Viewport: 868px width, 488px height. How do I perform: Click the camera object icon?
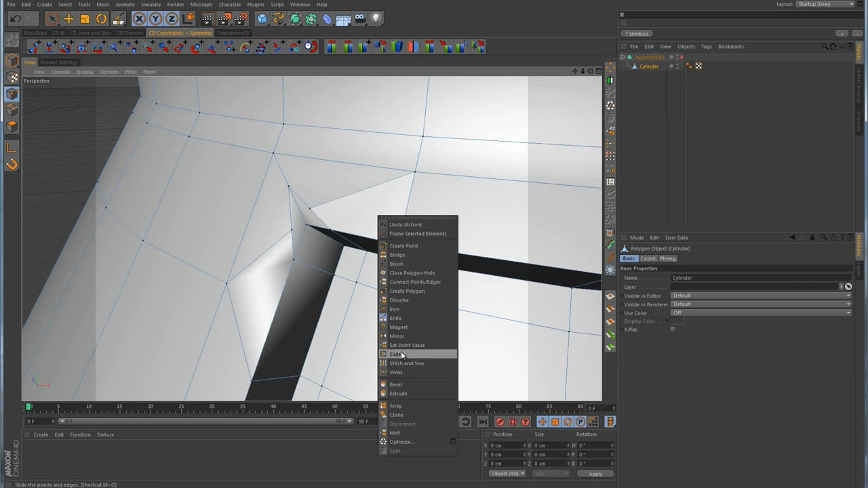pos(360,19)
